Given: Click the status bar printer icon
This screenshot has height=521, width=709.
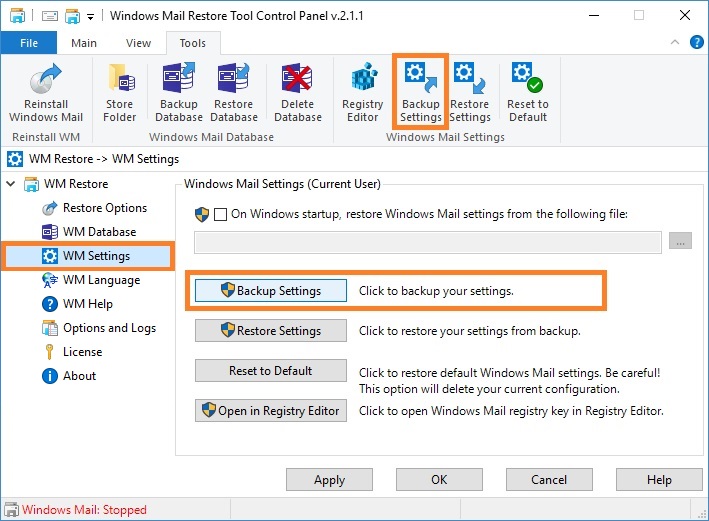Looking at the screenshot, I should pos(11,510).
